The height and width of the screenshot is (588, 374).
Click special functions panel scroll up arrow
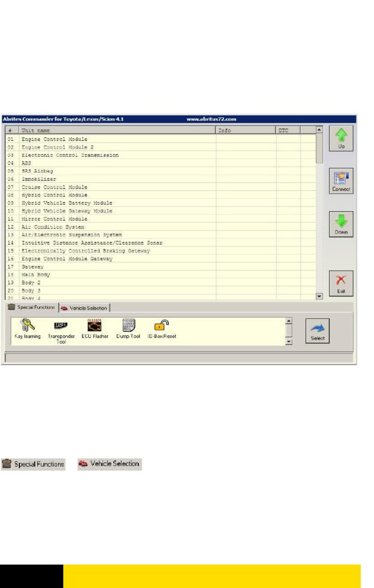[288, 321]
